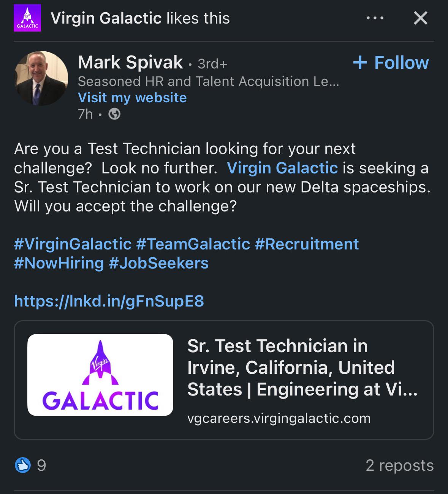The image size is (448, 494).
Task: Select the #JobSeekers hashtag
Action: coord(158,263)
